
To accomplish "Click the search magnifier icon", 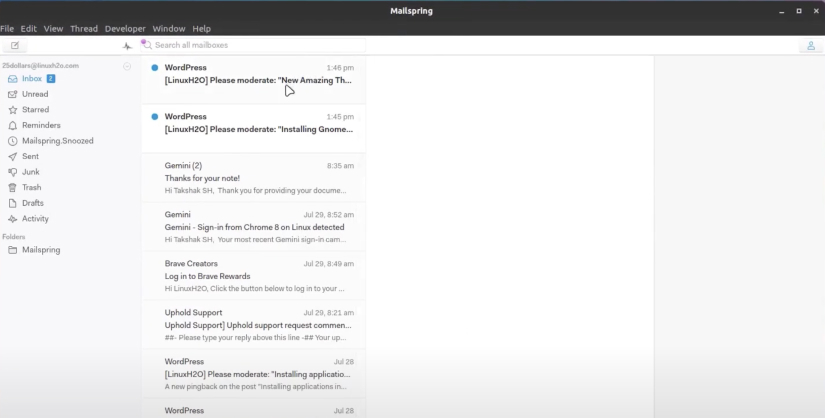I will click(146, 45).
